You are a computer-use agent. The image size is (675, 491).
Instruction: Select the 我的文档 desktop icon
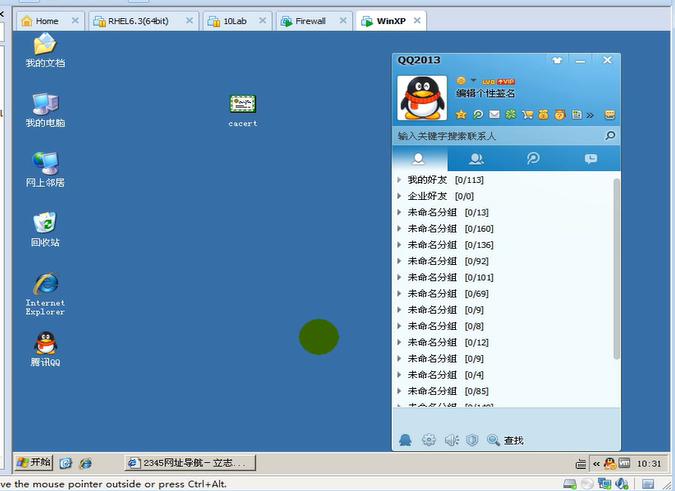tap(45, 51)
